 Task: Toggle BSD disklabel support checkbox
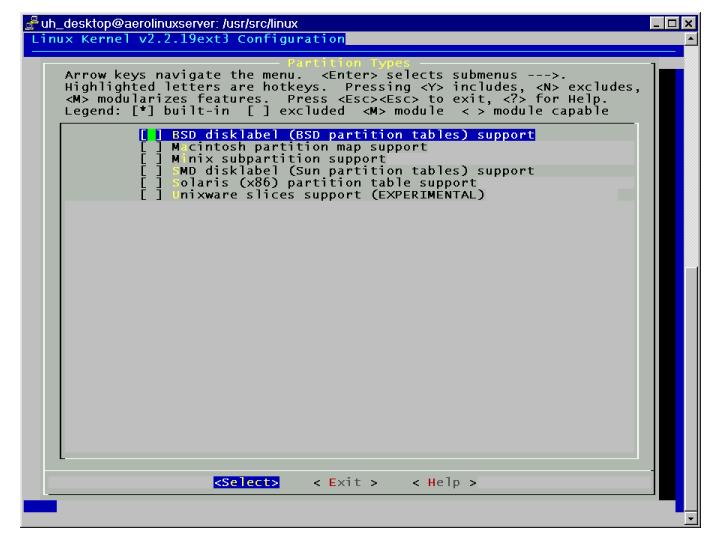tap(151, 135)
